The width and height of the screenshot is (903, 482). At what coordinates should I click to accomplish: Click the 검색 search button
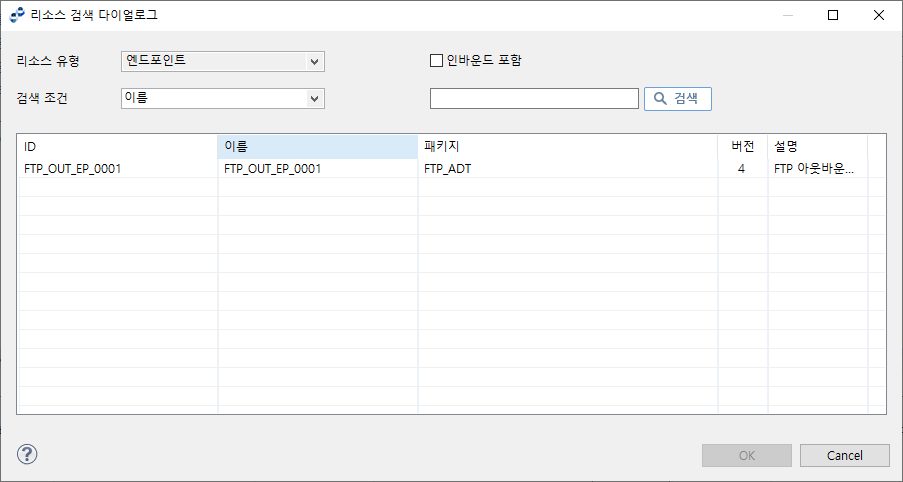(678, 98)
